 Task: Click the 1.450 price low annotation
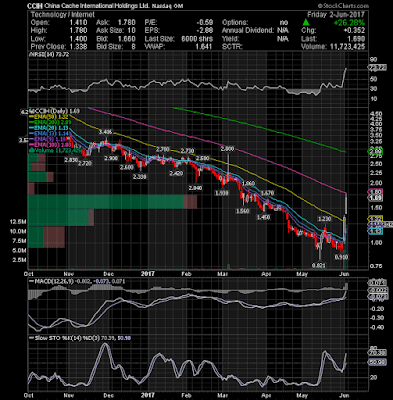[x=263, y=217]
